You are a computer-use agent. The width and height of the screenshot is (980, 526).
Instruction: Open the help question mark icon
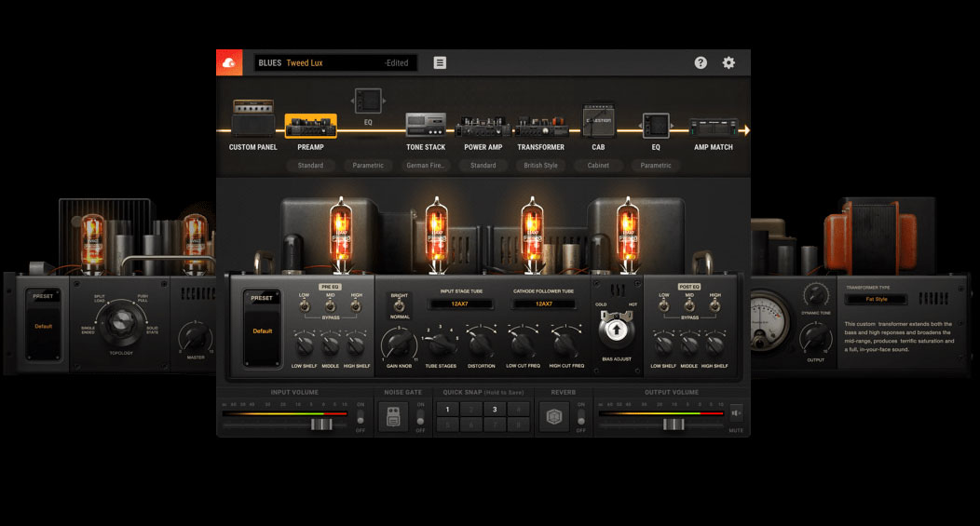coord(701,62)
